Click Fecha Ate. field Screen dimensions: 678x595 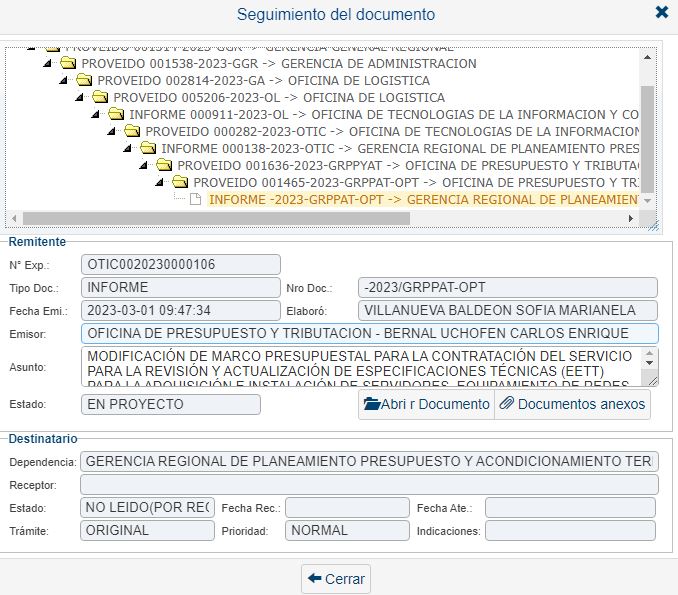point(570,507)
